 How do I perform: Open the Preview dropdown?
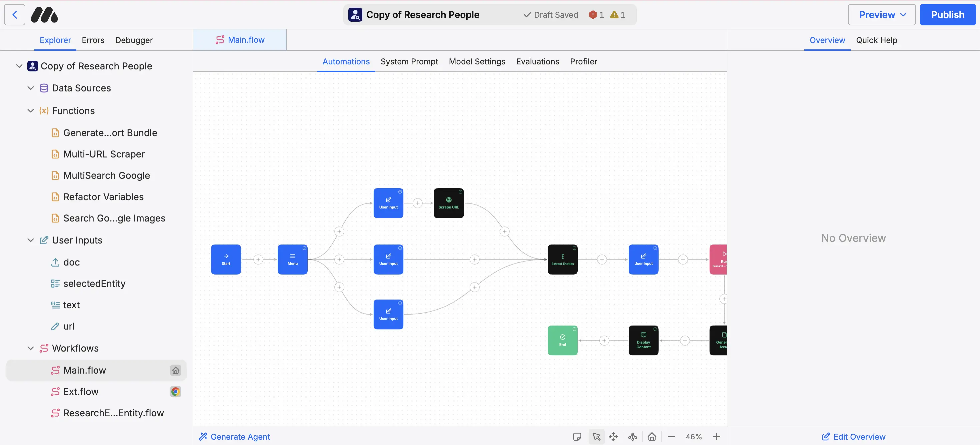pyautogui.click(x=881, y=15)
